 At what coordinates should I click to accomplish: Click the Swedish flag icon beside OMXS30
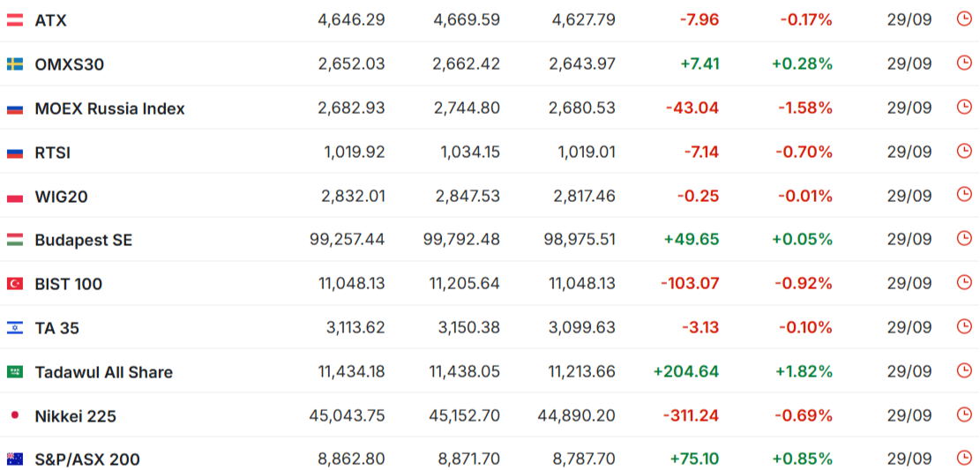[x=15, y=63]
